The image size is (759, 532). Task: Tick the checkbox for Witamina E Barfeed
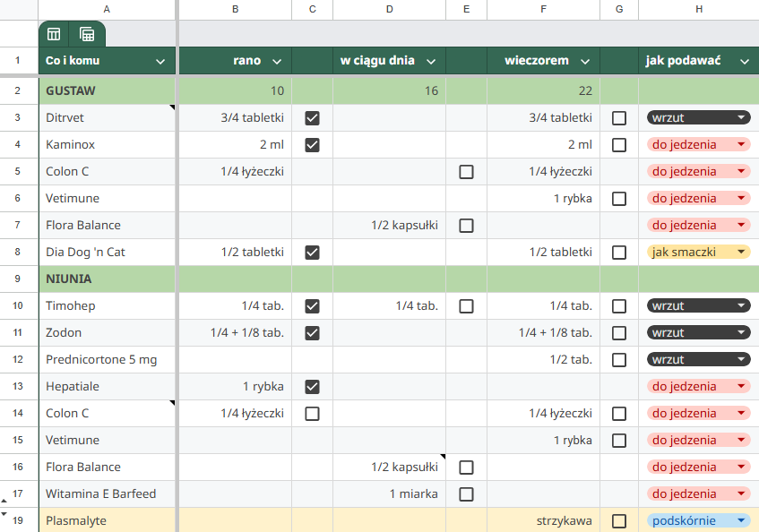tap(466, 494)
